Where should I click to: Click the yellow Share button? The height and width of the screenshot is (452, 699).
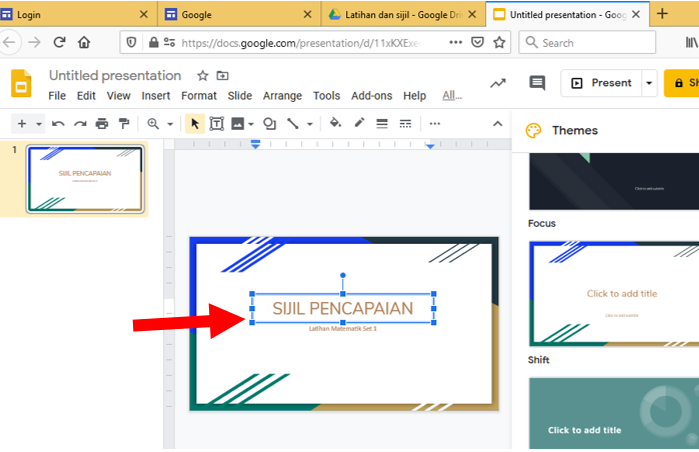(682, 83)
